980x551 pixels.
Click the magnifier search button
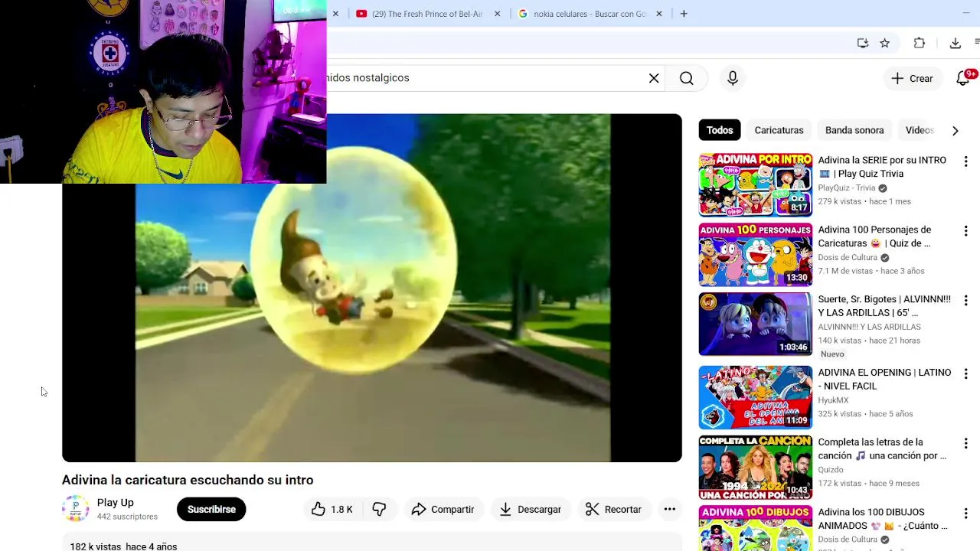[x=687, y=78]
